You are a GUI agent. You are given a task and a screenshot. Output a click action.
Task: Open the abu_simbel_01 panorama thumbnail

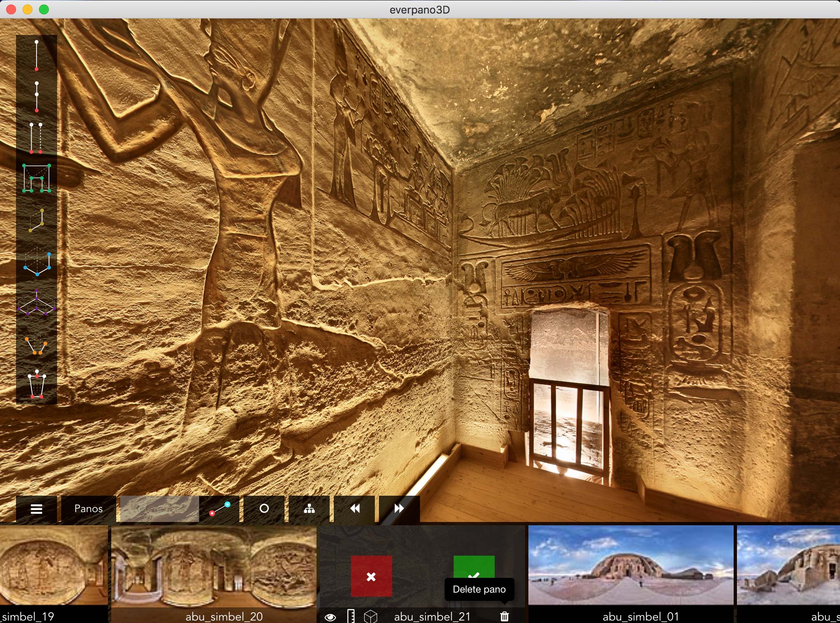tap(631, 567)
